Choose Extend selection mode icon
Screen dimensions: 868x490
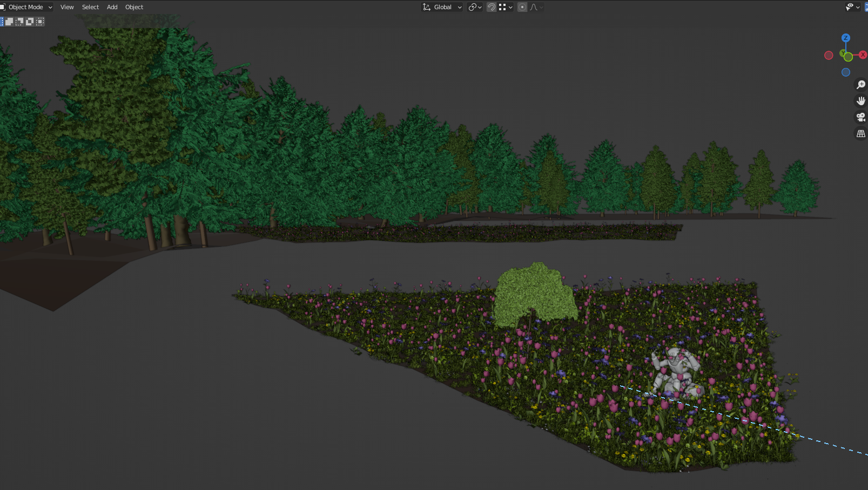click(9, 22)
